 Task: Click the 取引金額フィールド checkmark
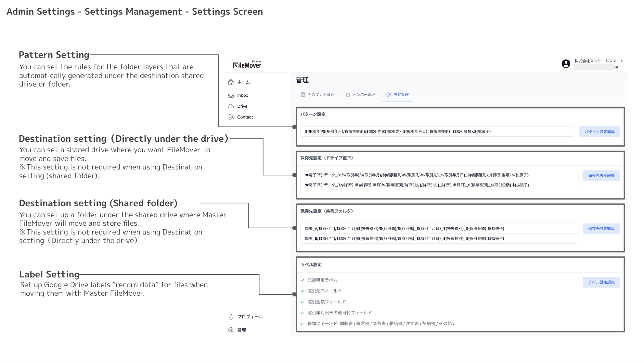coord(303,302)
